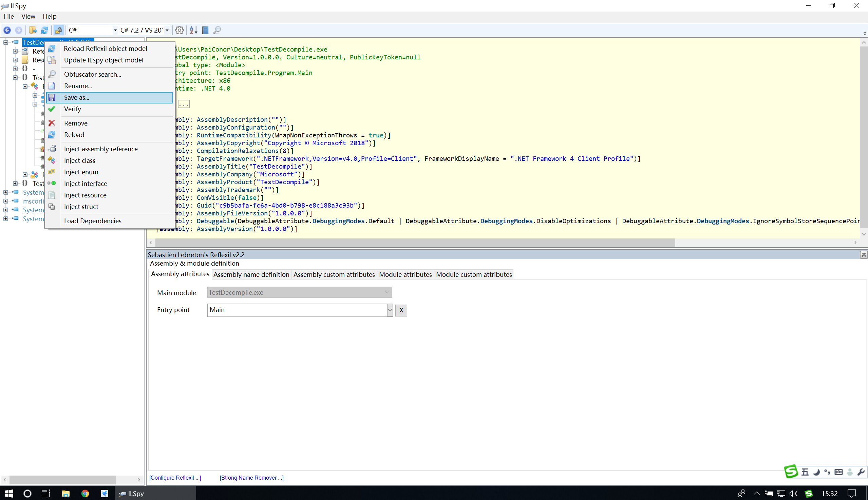Switch to Module custom attributes tab
The width and height of the screenshot is (868, 500).
(474, 274)
